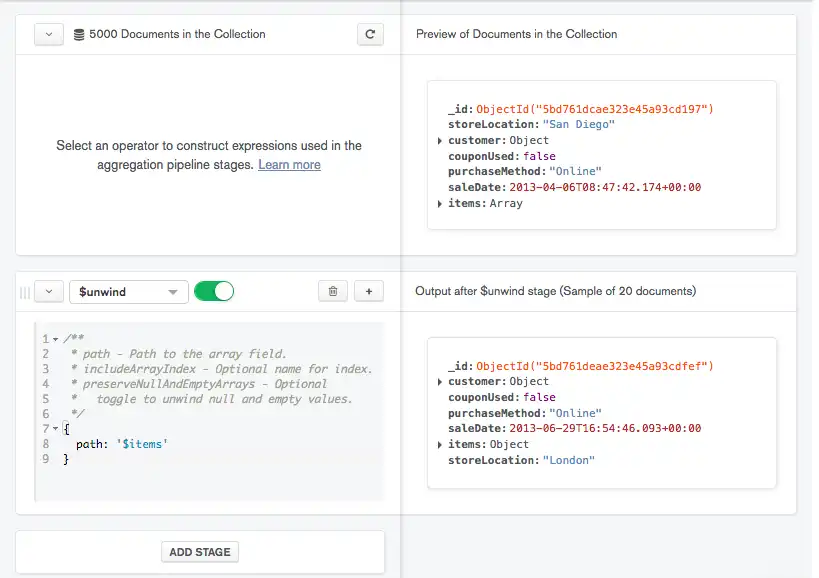Expand items Object in $unwind output
This screenshot has width=819, height=578.
pos(441,445)
